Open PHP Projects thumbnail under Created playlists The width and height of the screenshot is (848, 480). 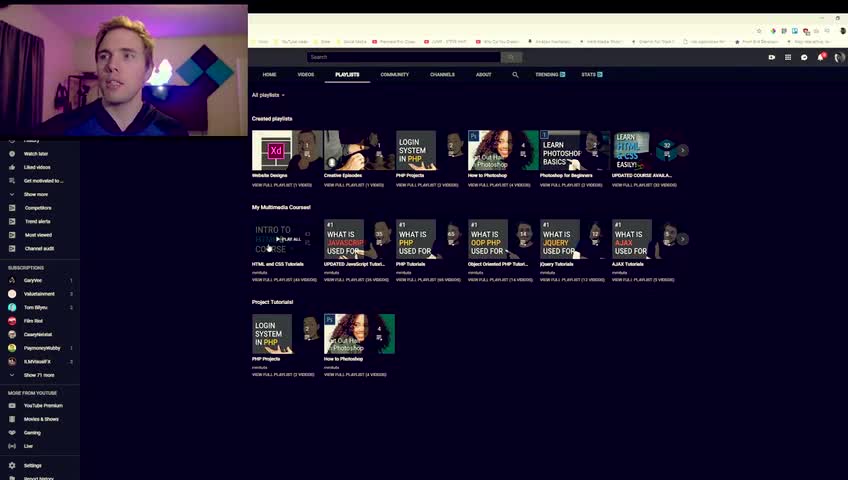[x=431, y=150]
